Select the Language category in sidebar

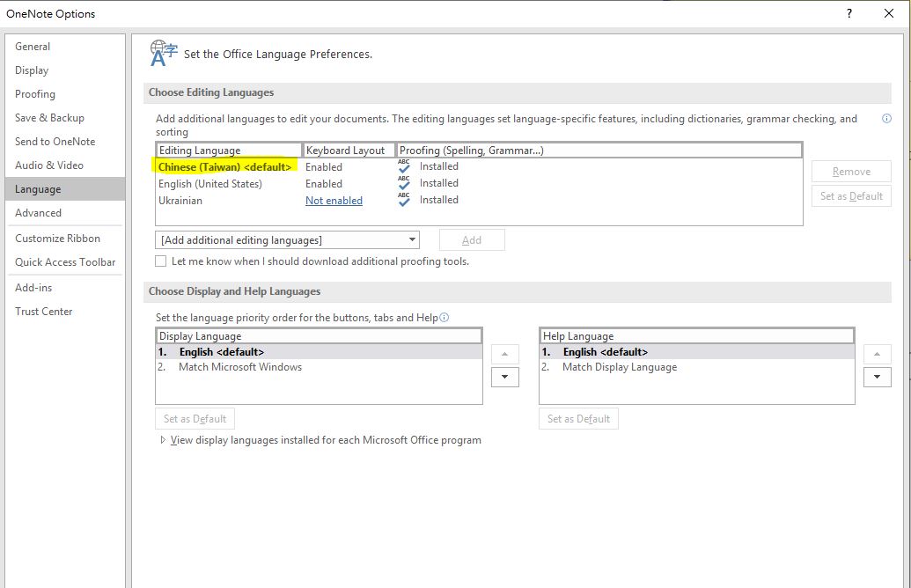65,189
